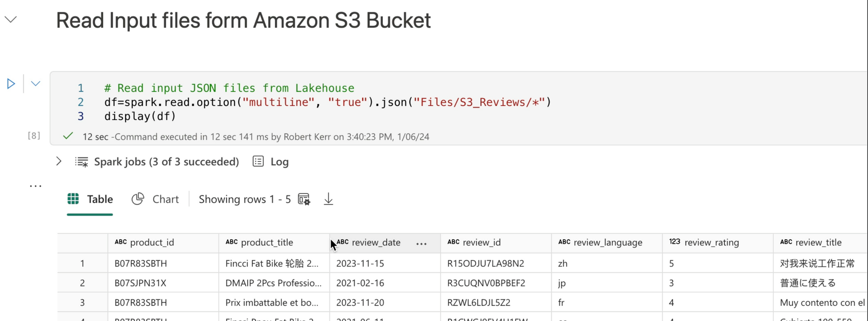Screen dimensions: 868x321
Task: Open cell output ellipsis menu
Action: click(35, 186)
